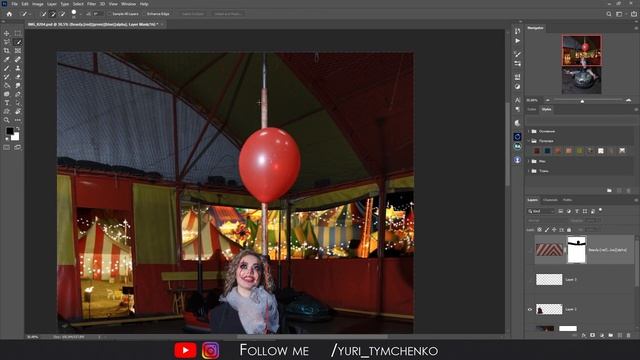Open the workspace switcher icon
Screen dimensions: 640x360
coord(619,14)
